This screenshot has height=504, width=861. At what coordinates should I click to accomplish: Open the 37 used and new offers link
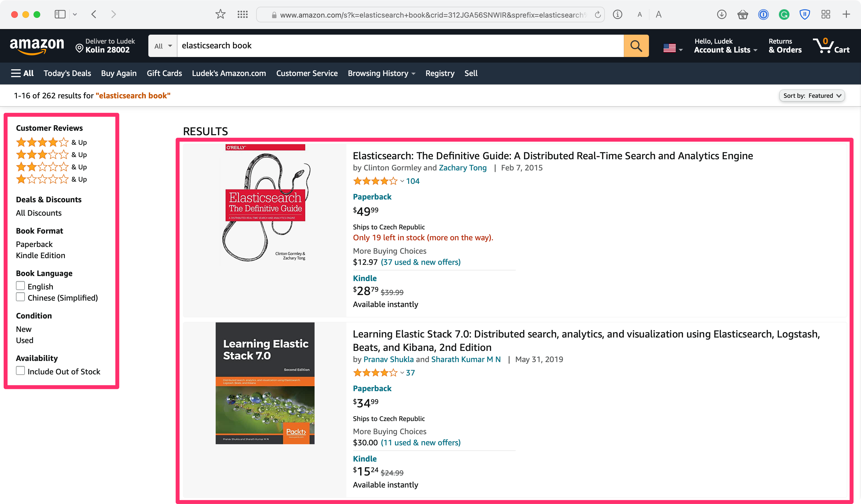coord(421,262)
